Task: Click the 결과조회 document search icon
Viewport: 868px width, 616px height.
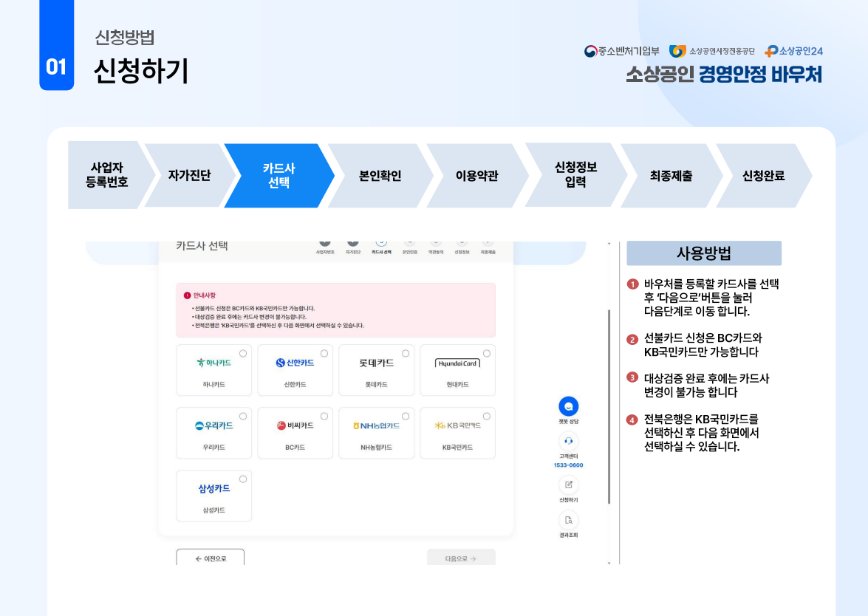Action: (569, 520)
